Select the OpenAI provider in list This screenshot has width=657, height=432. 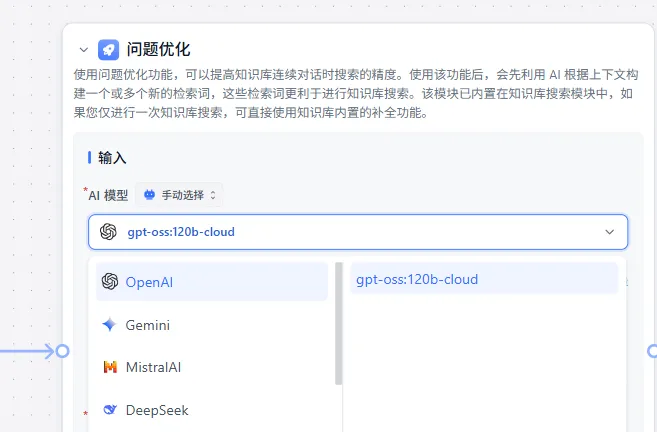pyautogui.click(x=212, y=282)
